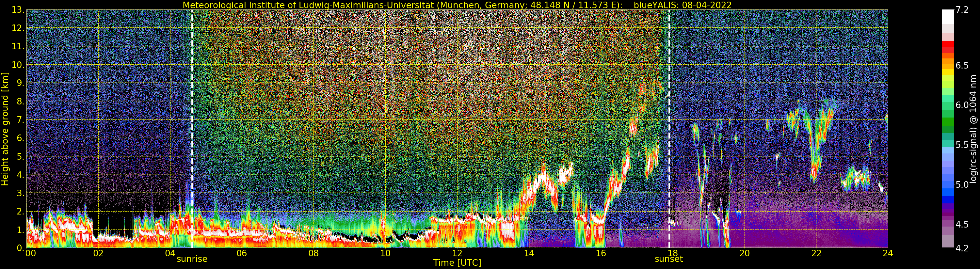Viewport: 980px width, 269px height.
Task: Click the '6.' height tick label
Action: click(x=21, y=138)
